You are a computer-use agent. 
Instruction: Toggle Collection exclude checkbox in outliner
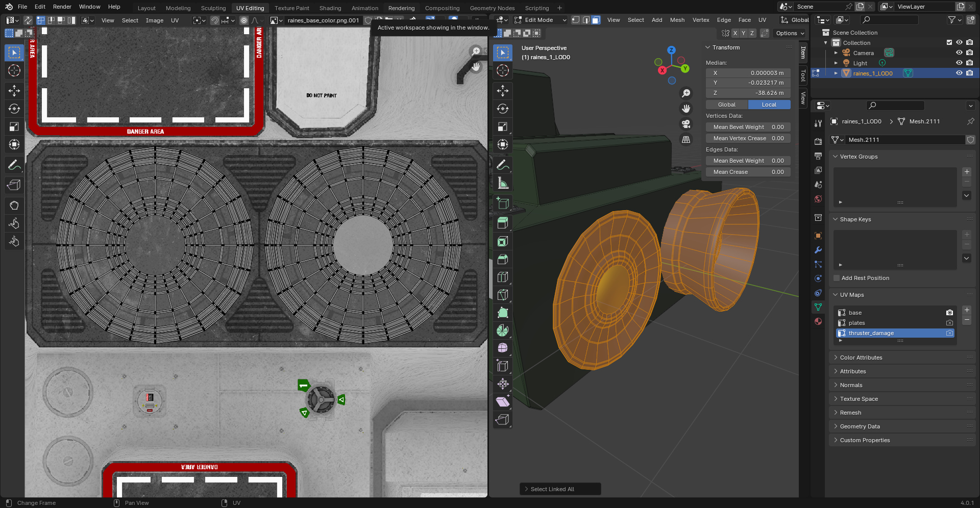(949, 42)
